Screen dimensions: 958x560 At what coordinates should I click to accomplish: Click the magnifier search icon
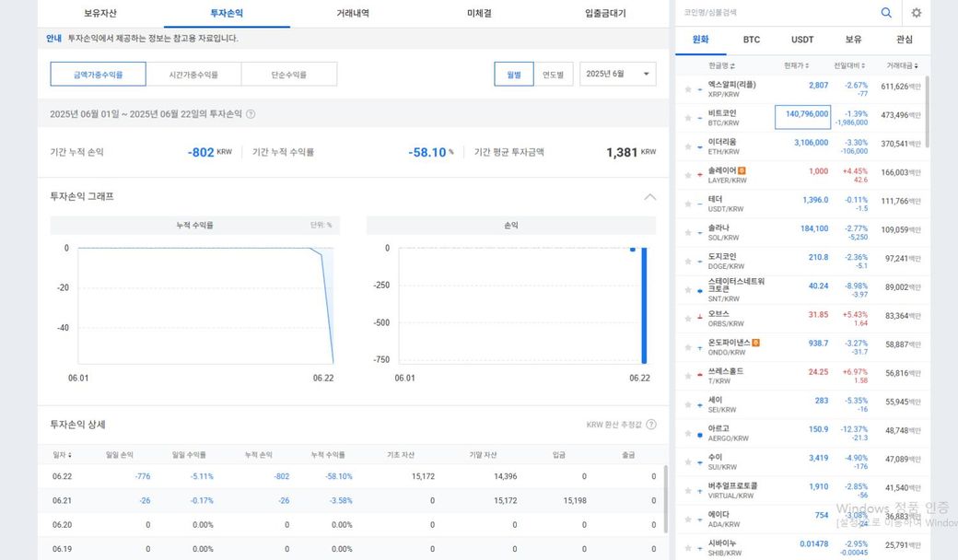tap(886, 13)
